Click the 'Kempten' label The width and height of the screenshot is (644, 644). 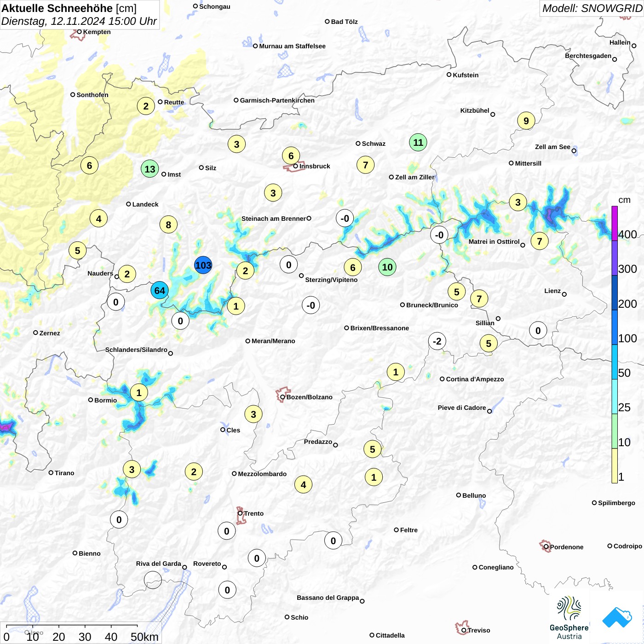97,32
